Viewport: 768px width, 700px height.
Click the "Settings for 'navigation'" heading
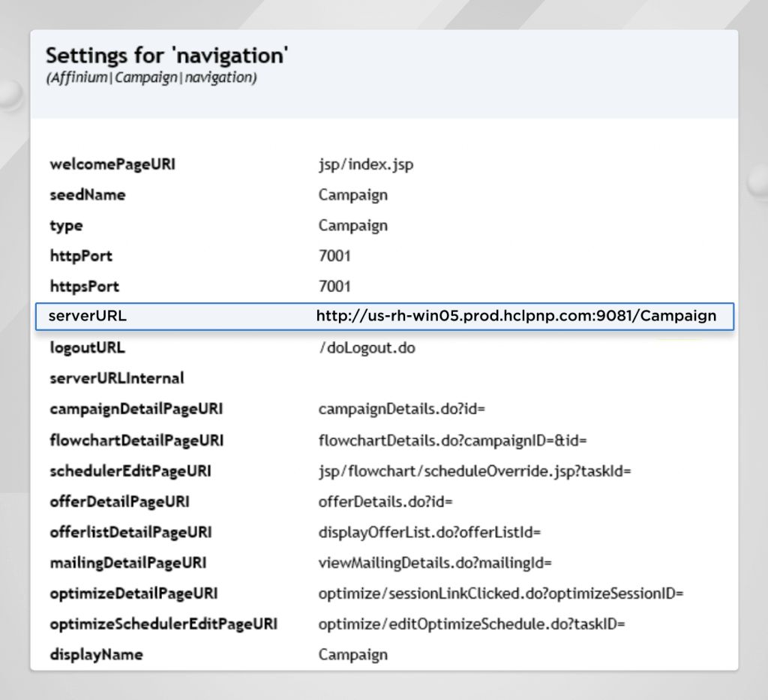pos(167,56)
